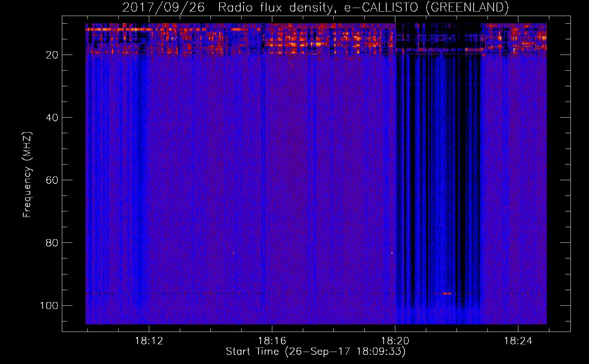The image size is (589, 364).
Task: Click the bright orange spot on the 96 MHz line
Action: tap(447, 293)
